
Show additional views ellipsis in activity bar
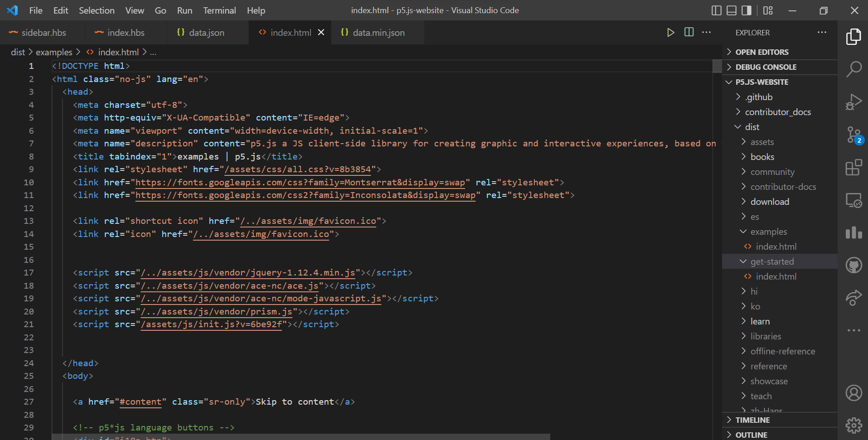click(x=853, y=330)
